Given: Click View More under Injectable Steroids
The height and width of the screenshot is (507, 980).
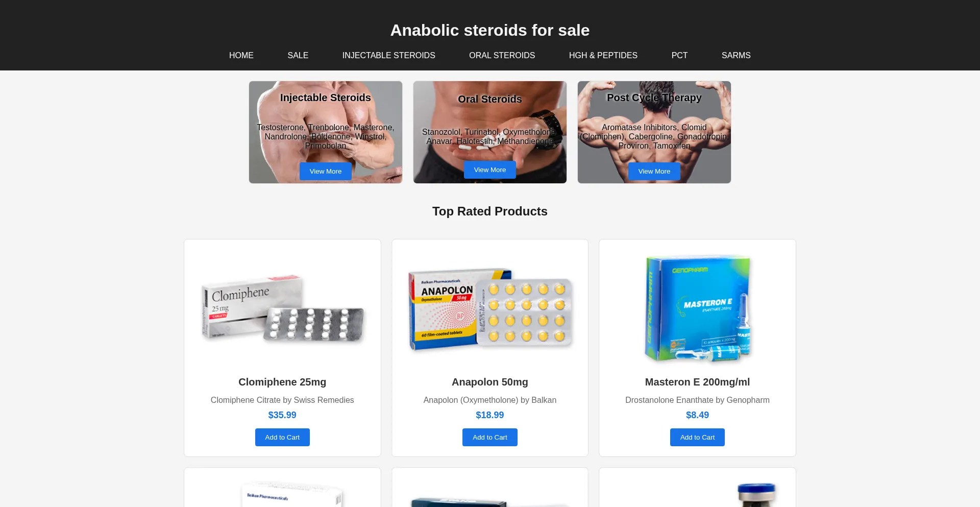Looking at the screenshot, I should pyautogui.click(x=326, y=171).
